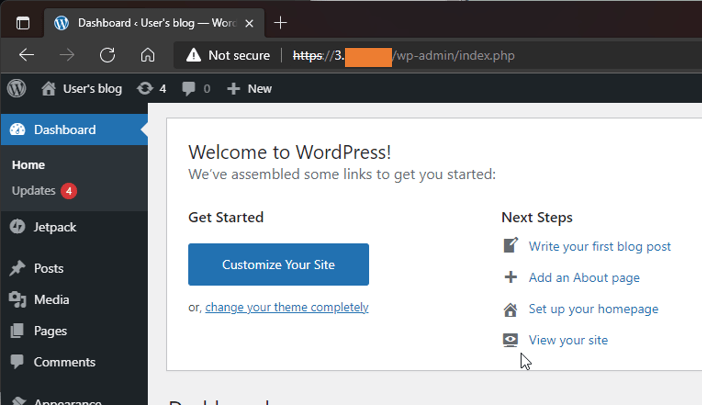Click the red 4 updates badge
Viewport: 702px width, 405px height.
(69, 191)
